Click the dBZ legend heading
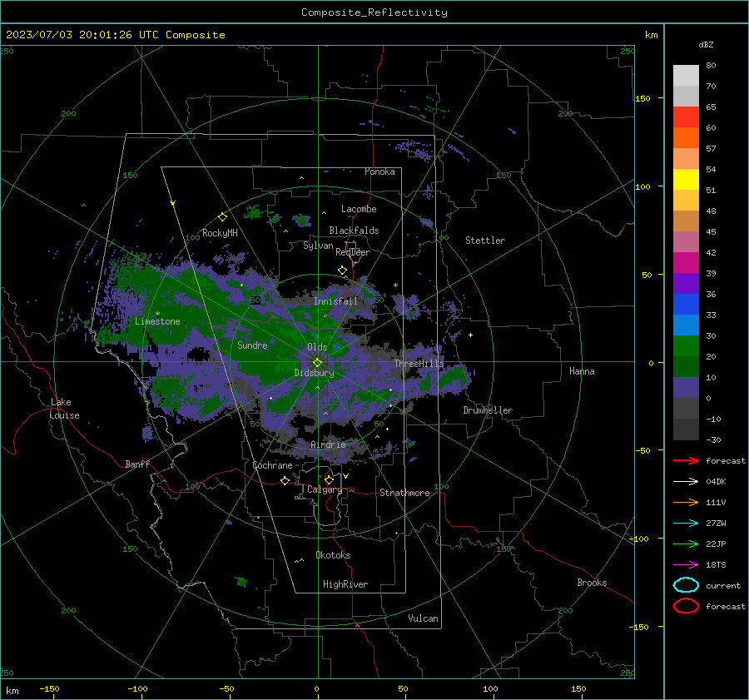Screen dimensions: 749x700 [x=706, y=44]
